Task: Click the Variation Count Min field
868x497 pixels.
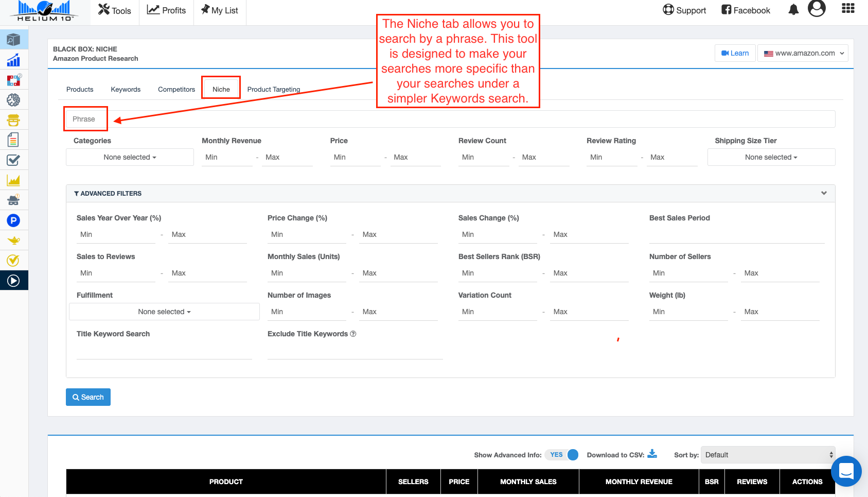Action: 498,312
